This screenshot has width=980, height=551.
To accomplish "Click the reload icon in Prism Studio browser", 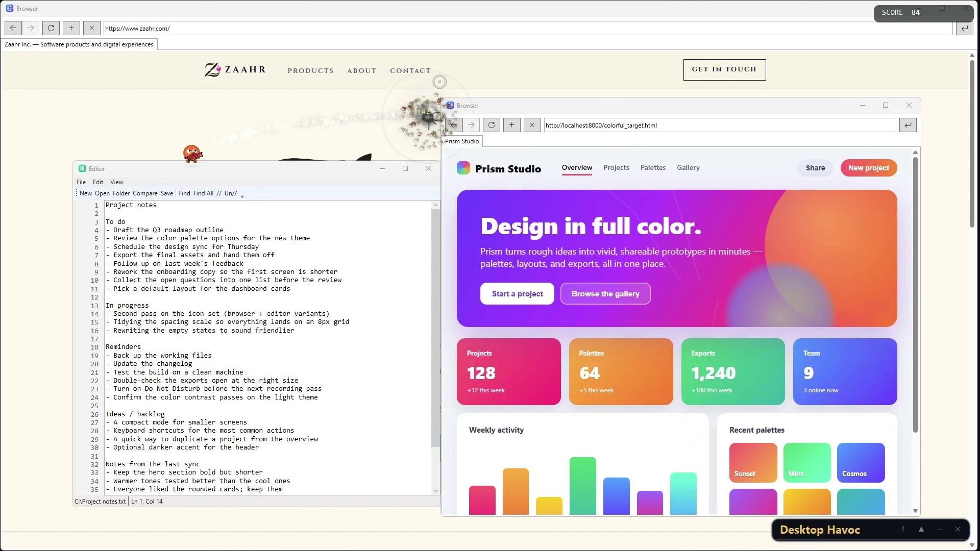I will tap(491, 125).
